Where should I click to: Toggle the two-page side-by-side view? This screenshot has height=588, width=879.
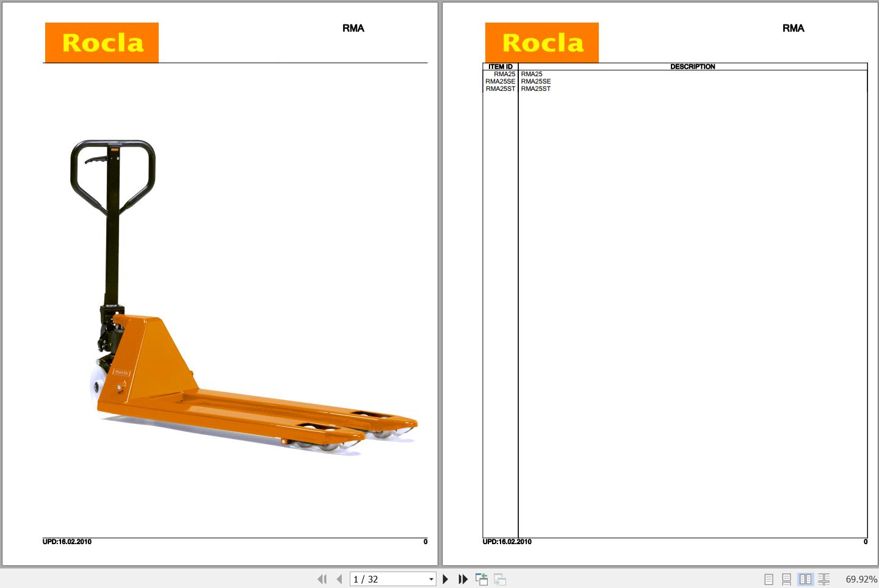point(805,579)
